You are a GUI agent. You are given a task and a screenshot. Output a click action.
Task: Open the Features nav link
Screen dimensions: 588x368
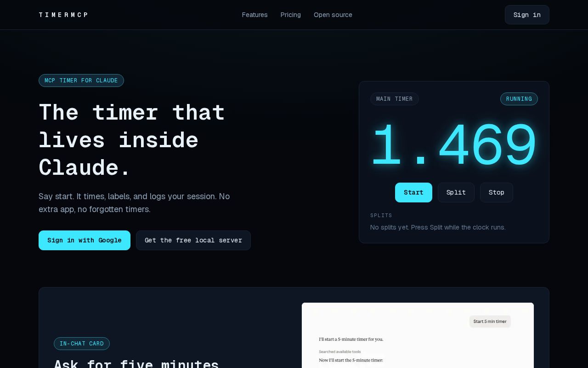pyautogui.click(x=255, y=15)
